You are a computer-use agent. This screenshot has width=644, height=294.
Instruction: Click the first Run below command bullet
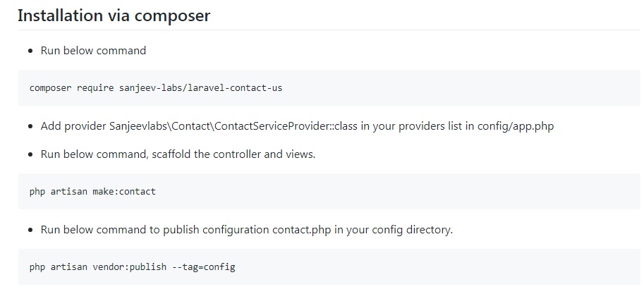coord(93,51)
